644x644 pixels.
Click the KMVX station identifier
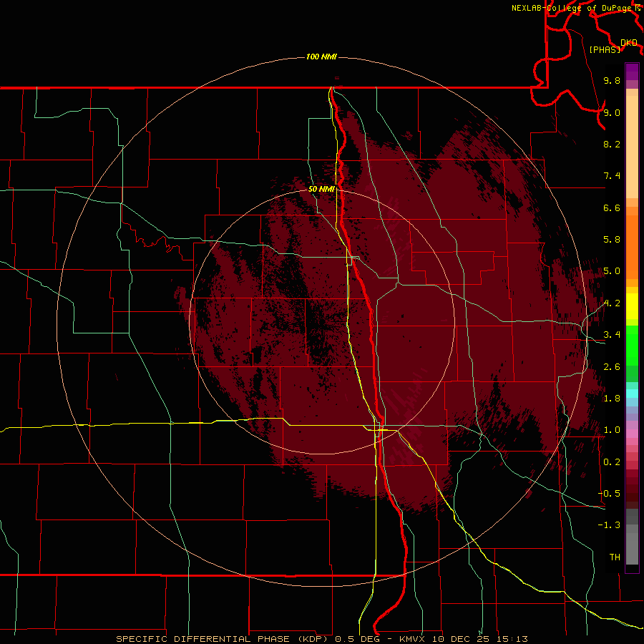click(411, 639)
